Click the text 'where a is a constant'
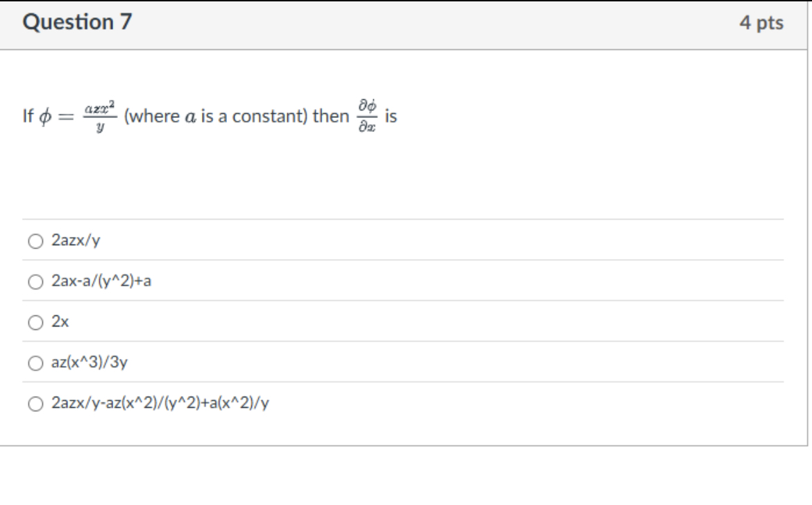Viewport: 812px width, 505px height. coord(211,117)
